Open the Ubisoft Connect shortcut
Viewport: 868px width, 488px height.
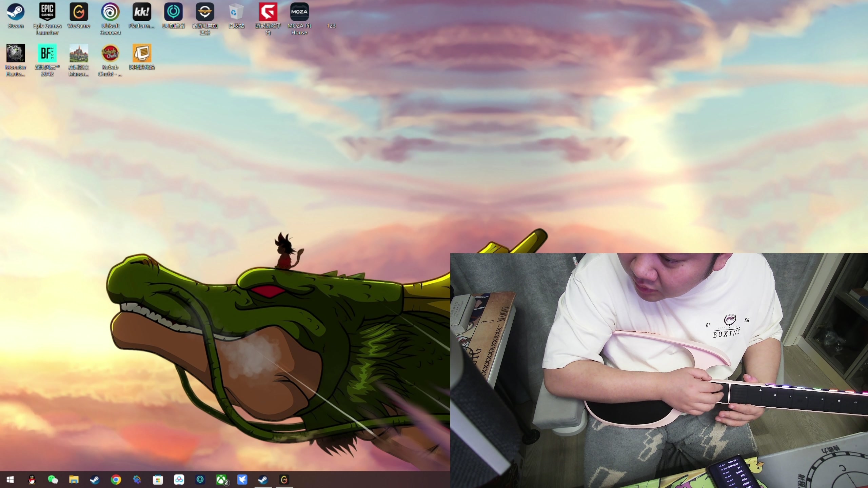(x=110, y=13)
